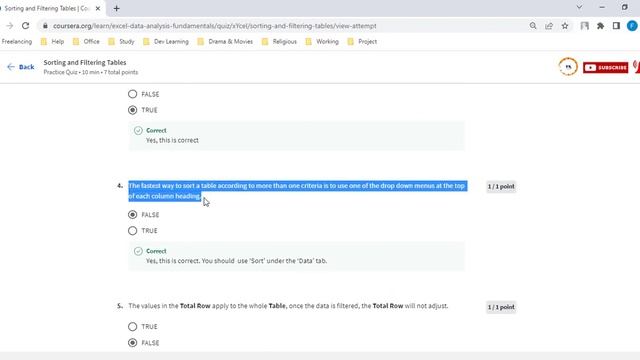Select the Sorting and Filtering Tables tab
This screenshot has height=360, width=640.
(48, 8)
